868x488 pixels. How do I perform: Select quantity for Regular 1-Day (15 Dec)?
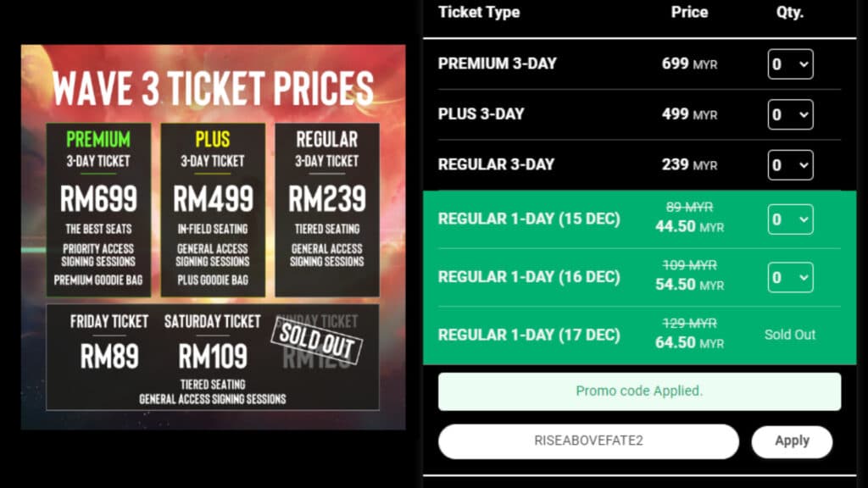[790, 220]
